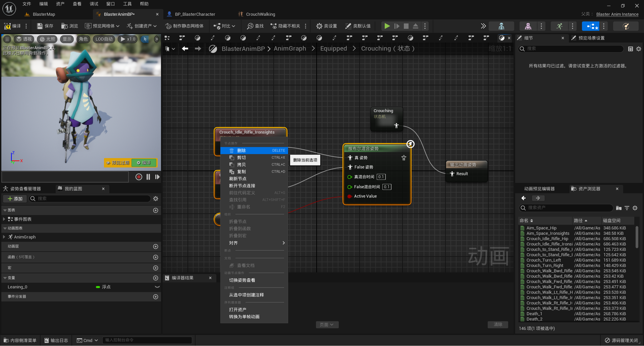Open Class Defaults from toolbar
The image size is (644, 346).
pyautogui.click(x=358, y=26)
